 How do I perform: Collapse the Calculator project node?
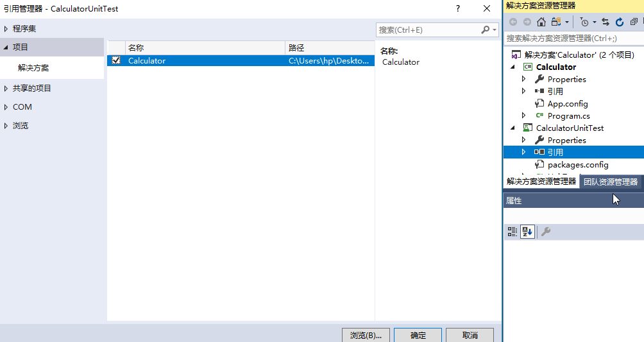[x=513, y=67]
